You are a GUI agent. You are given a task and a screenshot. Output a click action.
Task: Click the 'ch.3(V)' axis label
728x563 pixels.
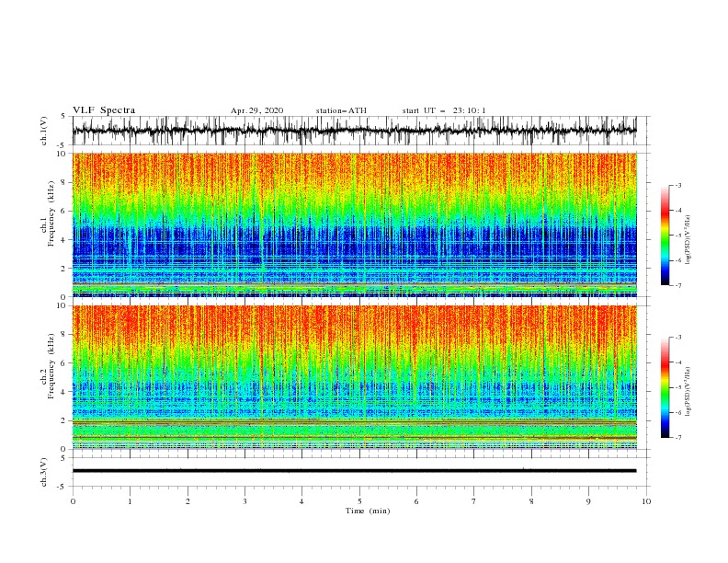click(44, 472)
